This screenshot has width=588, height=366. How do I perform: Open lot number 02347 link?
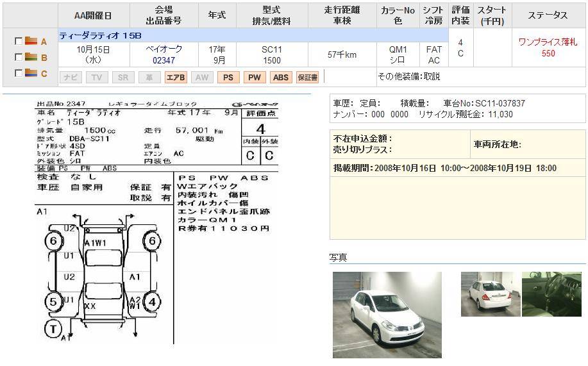[164, 60]
